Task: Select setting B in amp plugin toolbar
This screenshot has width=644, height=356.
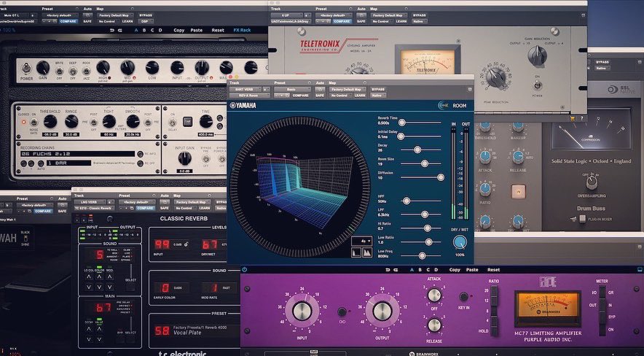Action: coord(144,30)
